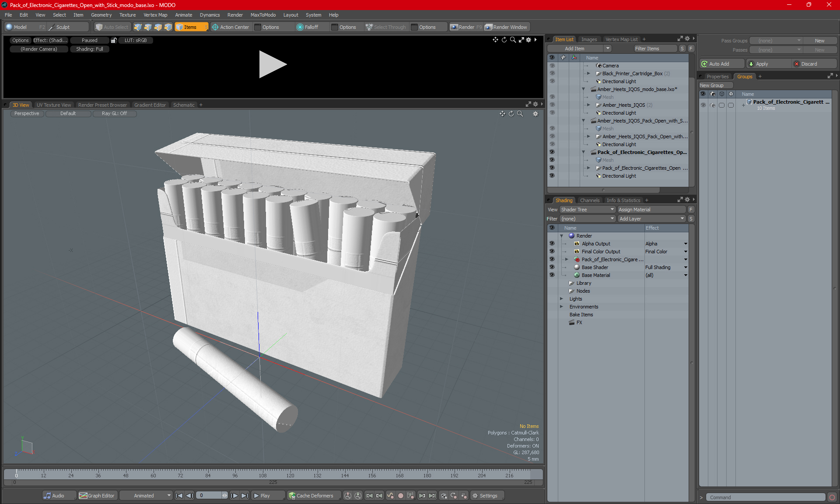Toggle Falloff Options checkbox
The image size is (840, 504).
point(335,27)
